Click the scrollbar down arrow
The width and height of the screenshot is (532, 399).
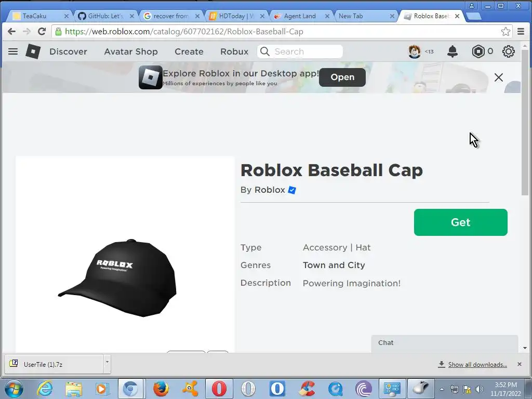525,348
